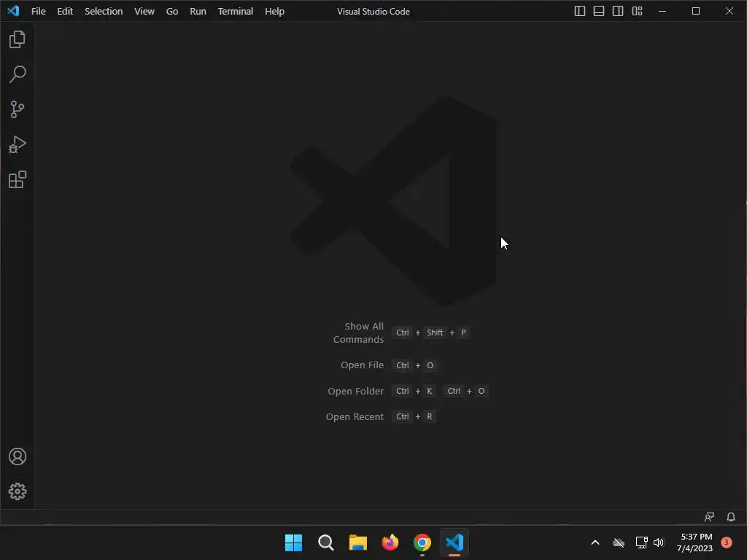Open Windows taskbar search
The width and height of the screenshot is (747, 560).
tap(326, 542)
